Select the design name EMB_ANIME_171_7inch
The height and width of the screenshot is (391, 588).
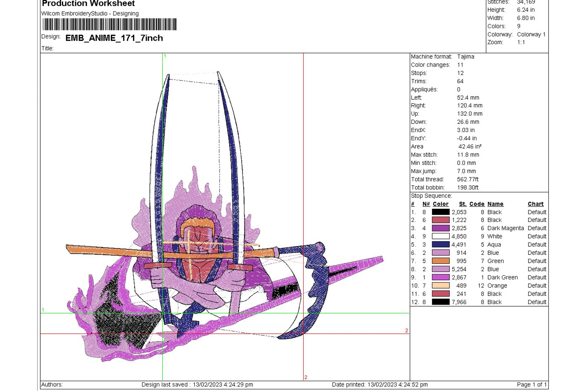[114, 38]
